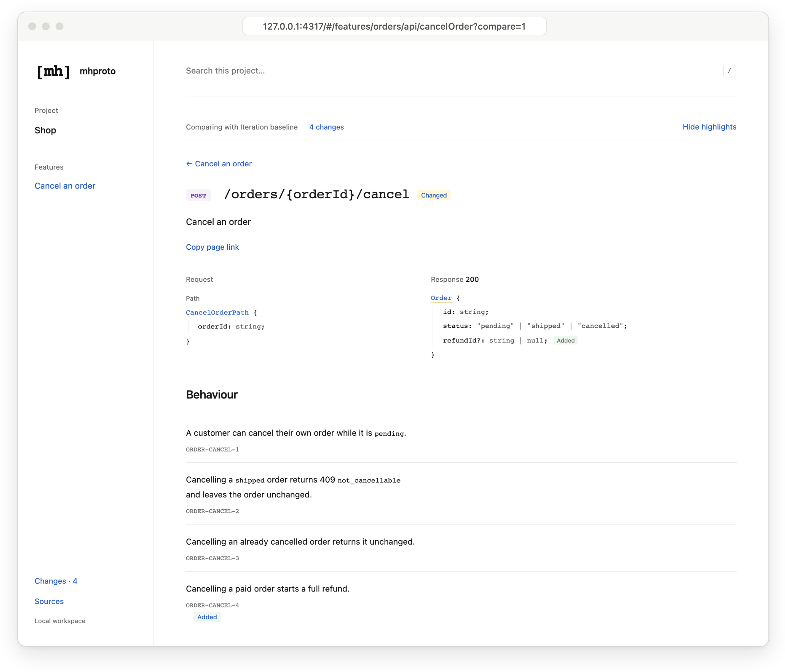The height and width of the screenshot is (672, 785).
Task: Click 'Cancelling a paid order starts a full refund'
Action: coord(267,589)
